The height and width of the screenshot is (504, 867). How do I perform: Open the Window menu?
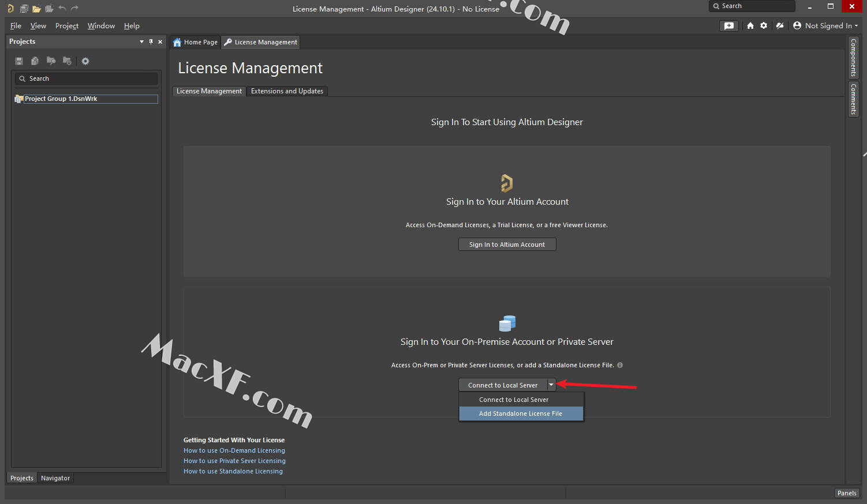click(x=101, y=25)
